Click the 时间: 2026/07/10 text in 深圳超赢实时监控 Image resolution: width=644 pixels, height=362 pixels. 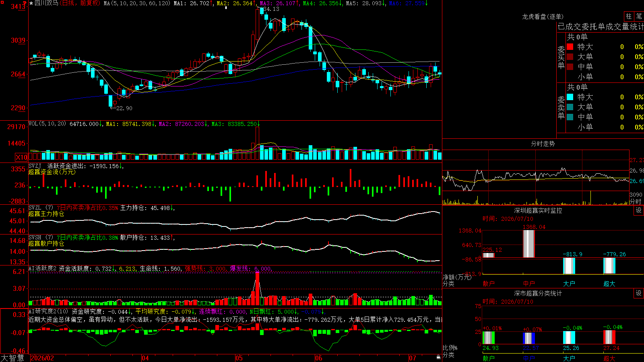508,219
